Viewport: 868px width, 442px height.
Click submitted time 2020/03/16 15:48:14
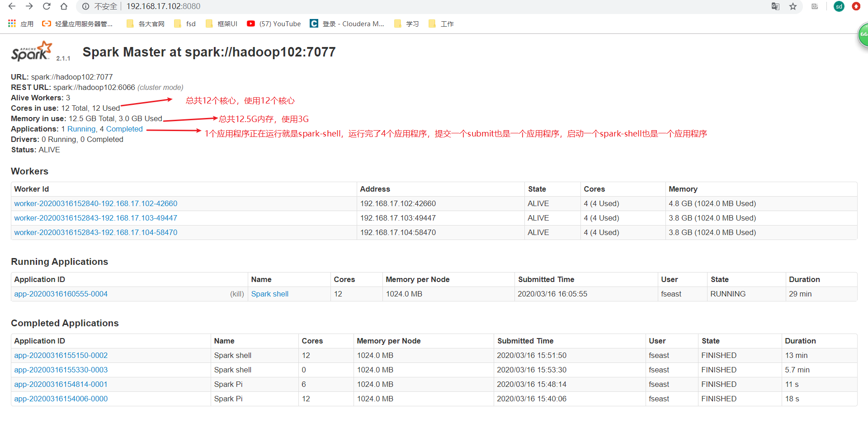tap(532, 384)
